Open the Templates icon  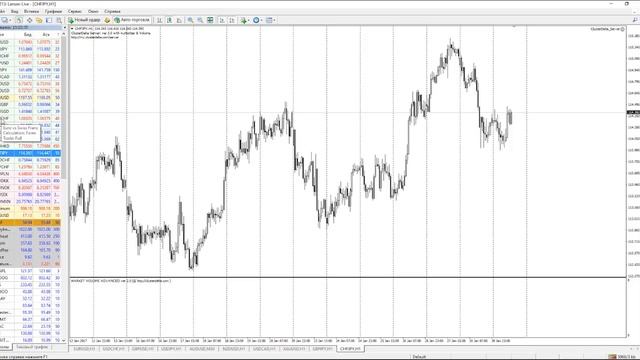269,20
